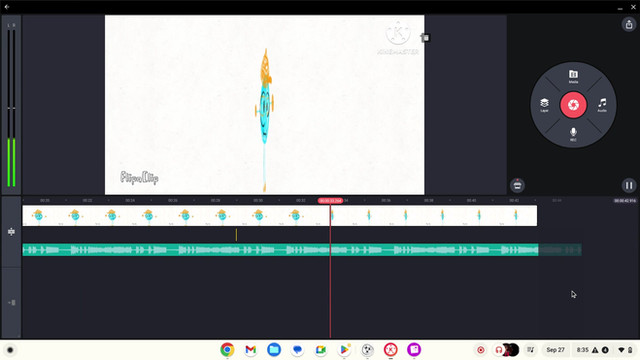Start voice recording with the REC microphone
The height and width of the screenshot is (360, 640).
pyautogui.click(x=573, y=134)
